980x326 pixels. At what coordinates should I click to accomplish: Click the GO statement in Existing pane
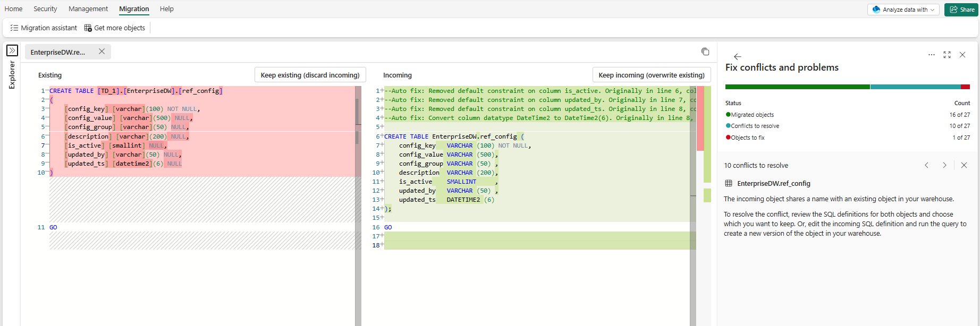coord(53,227)
